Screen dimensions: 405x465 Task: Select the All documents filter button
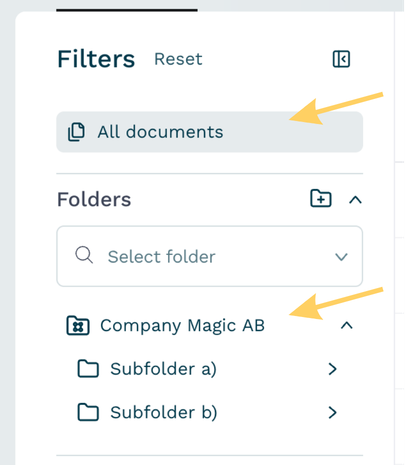coord(210,132)
